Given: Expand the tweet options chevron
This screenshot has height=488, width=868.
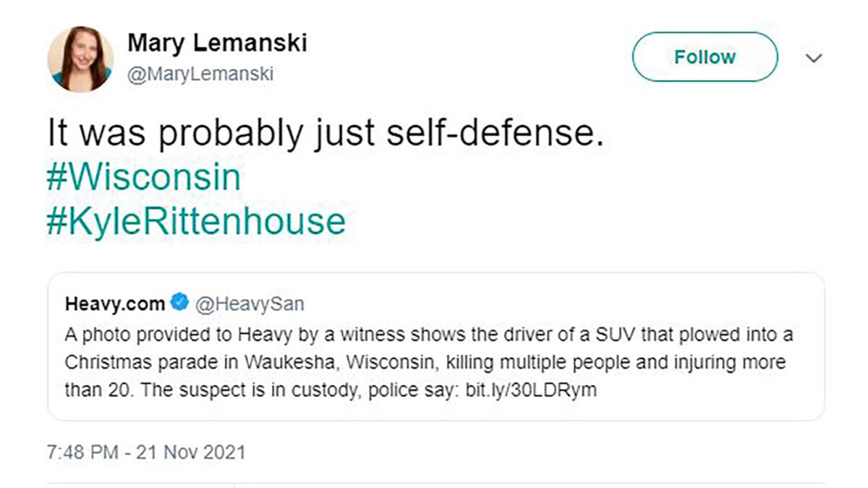Looking at the screenshot, I should pyautogui.click(x=814, y=58).
